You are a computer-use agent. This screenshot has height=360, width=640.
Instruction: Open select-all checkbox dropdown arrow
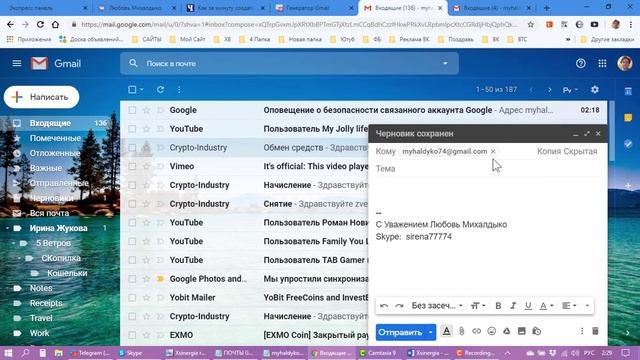point(142,90)
